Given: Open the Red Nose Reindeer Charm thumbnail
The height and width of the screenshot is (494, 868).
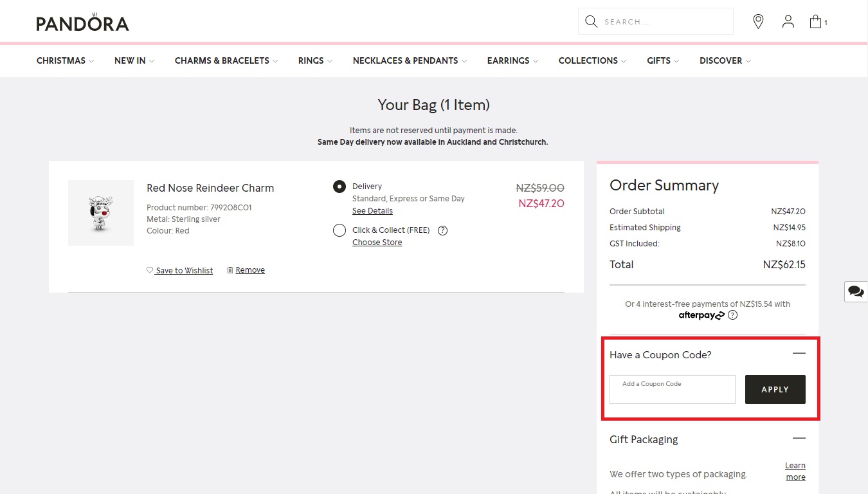Looking at the screenshot, I should point(101,213).
